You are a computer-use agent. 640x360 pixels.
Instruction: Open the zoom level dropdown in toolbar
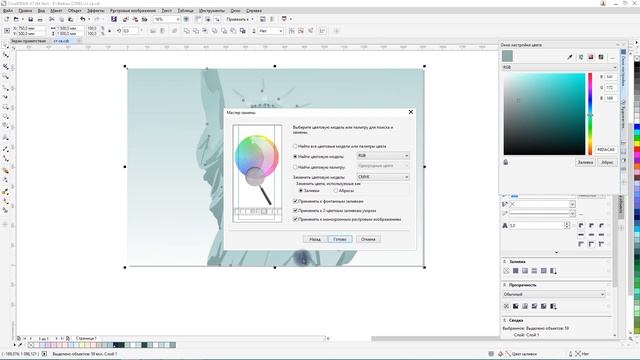pyautogui.click(x=178, y=19)
